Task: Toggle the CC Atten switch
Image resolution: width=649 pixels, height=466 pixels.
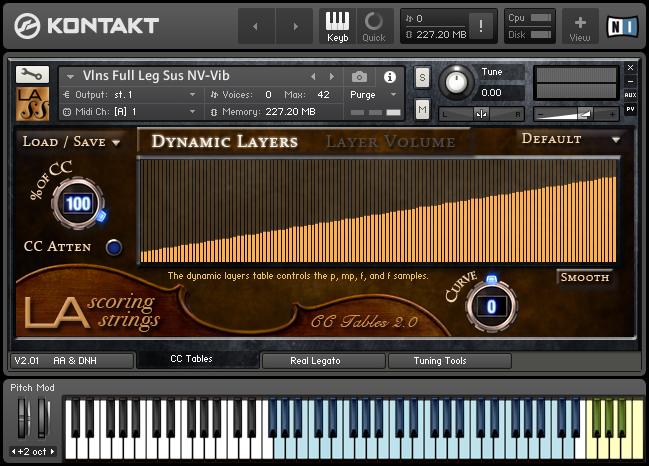Action: coord(113,247)
